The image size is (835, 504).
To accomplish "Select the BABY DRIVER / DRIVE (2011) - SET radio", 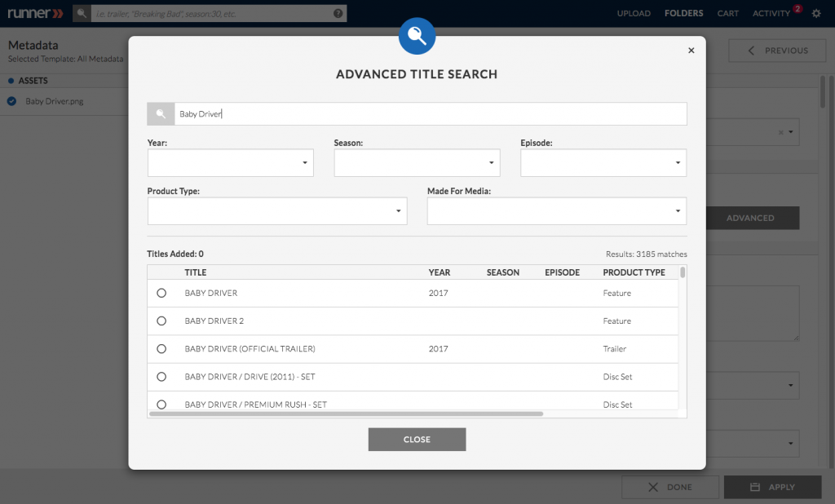I will (x=161, y=377).
